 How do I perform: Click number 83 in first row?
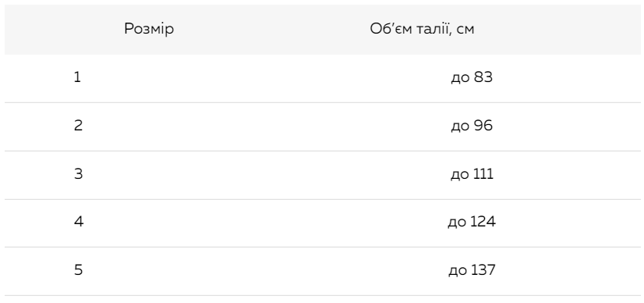coord(483,77)
